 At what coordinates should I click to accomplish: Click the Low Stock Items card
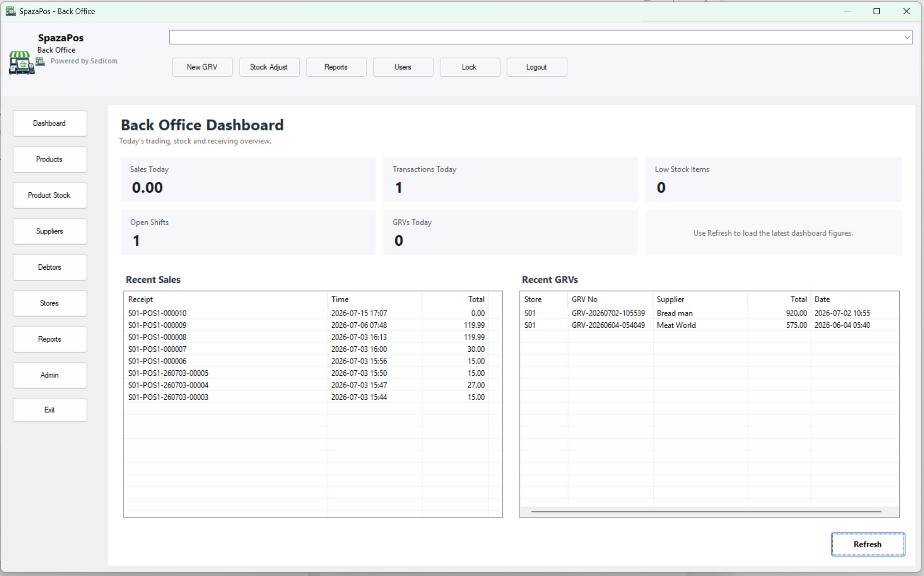pos(774,180)
